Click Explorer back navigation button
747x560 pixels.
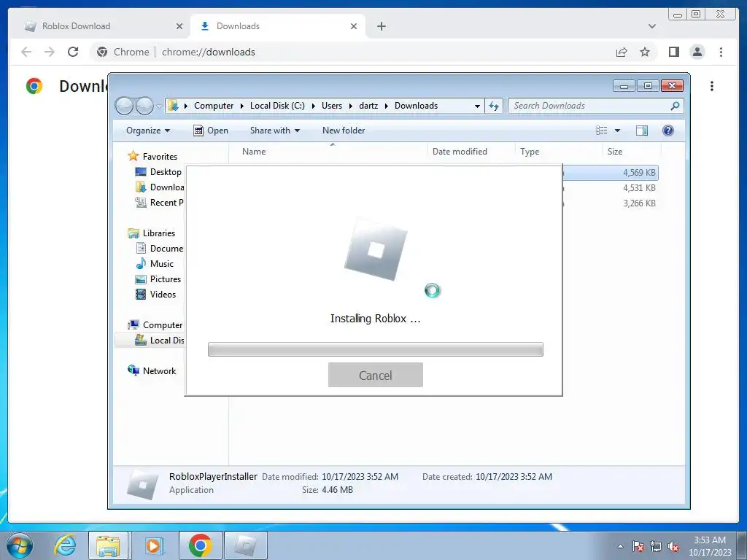pos(124,106)
